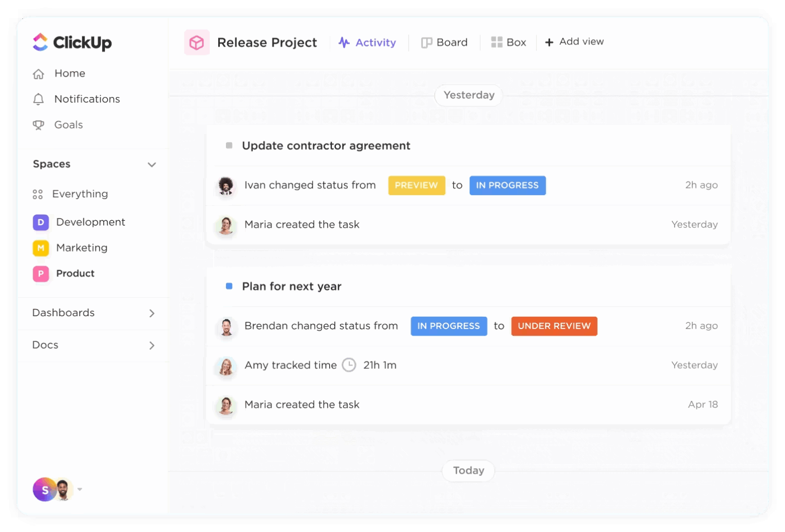Click the ClickUp logo
785x532 pixels.
pyautogui.click(x=71, y=42)
